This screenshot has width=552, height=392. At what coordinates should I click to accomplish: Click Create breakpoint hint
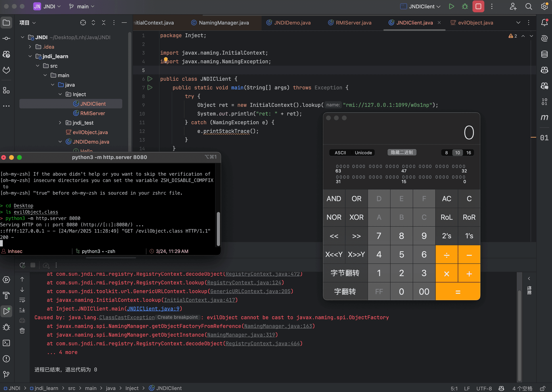tap(178, 317)
